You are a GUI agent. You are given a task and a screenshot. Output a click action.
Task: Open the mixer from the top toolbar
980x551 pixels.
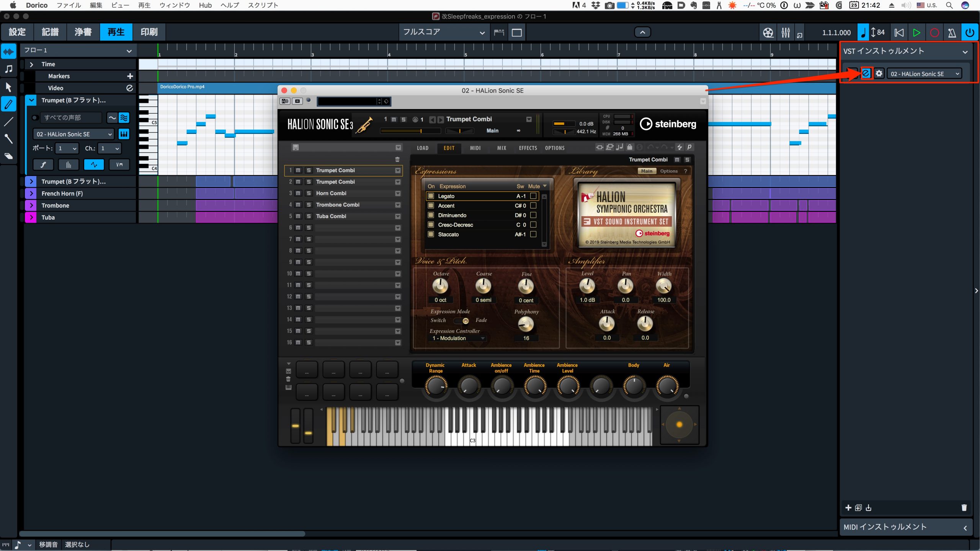point(786,33)
